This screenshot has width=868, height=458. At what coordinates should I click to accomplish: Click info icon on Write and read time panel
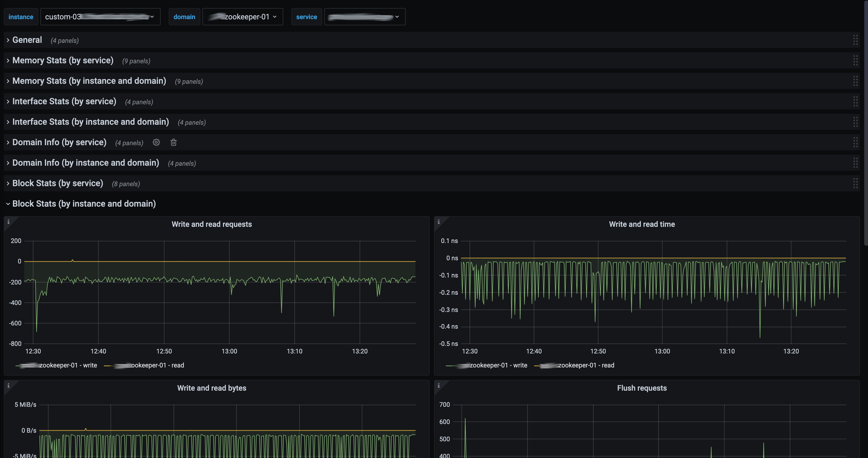tap(438, 221)
